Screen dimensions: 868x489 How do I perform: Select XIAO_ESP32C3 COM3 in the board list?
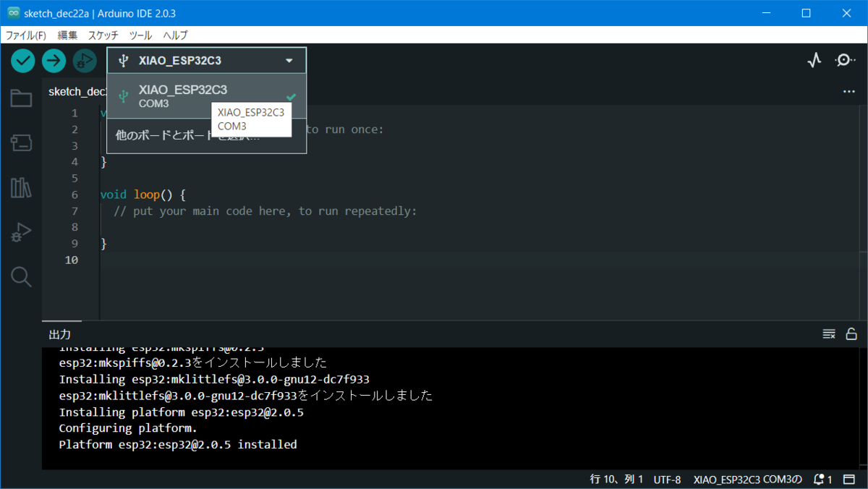[x=207, y=96]
